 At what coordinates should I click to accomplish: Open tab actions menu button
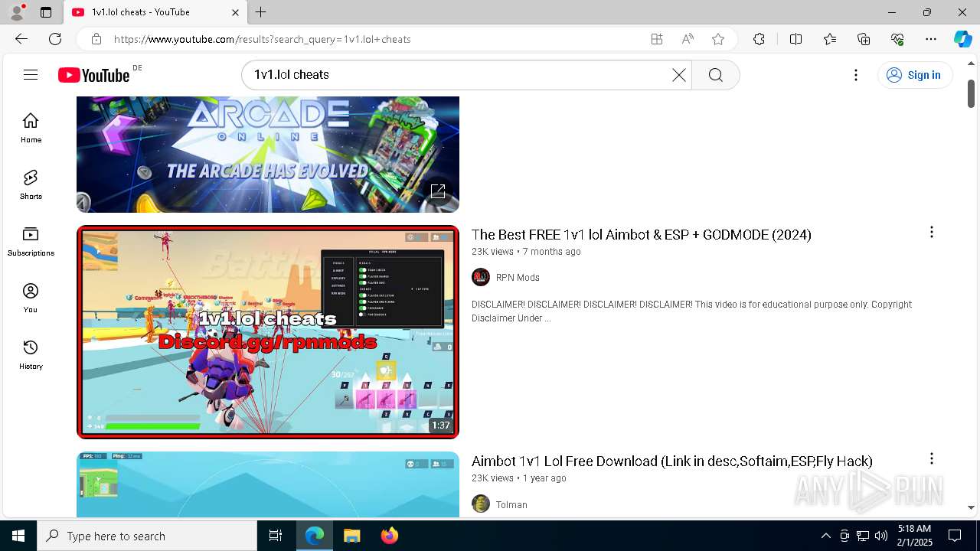(x=46, y=12)
